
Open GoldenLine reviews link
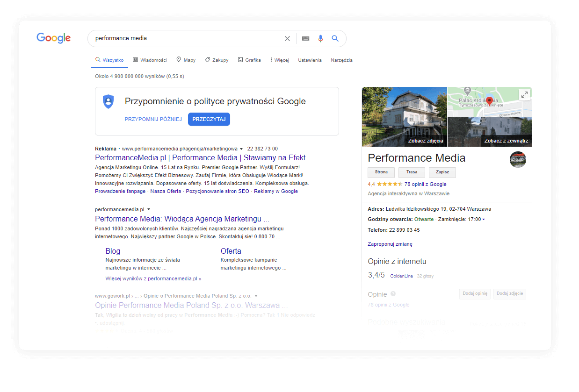tap(401, 276)
